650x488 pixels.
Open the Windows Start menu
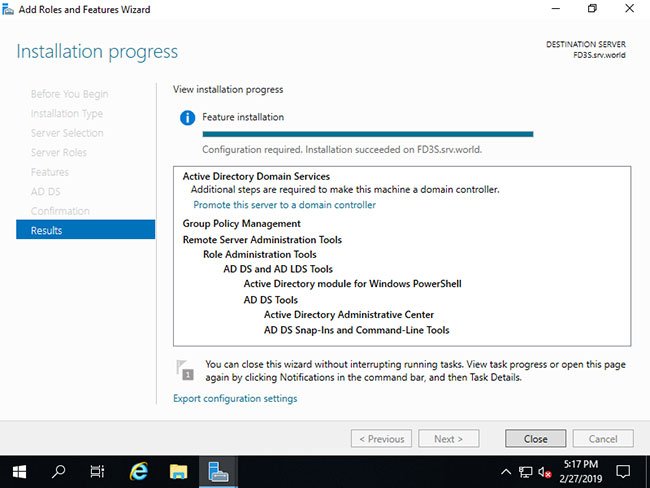tap(19, 472)
